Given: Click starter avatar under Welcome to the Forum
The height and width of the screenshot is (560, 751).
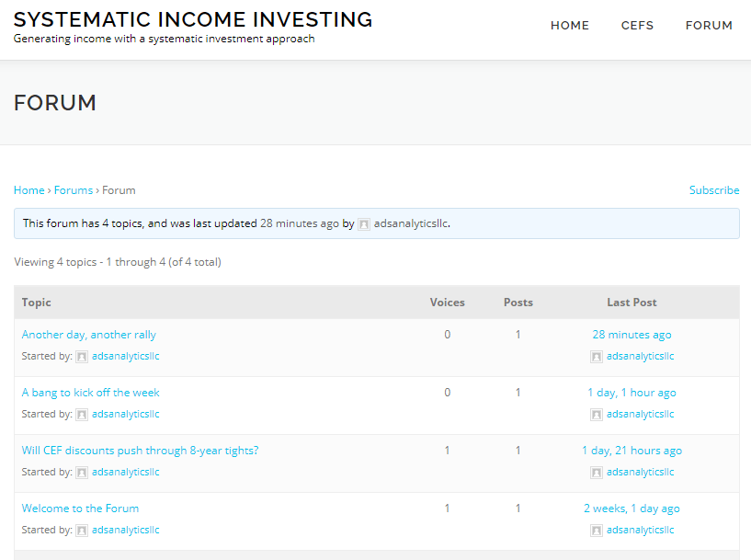Looking at the screenshot, I should (x=82, y=531).
